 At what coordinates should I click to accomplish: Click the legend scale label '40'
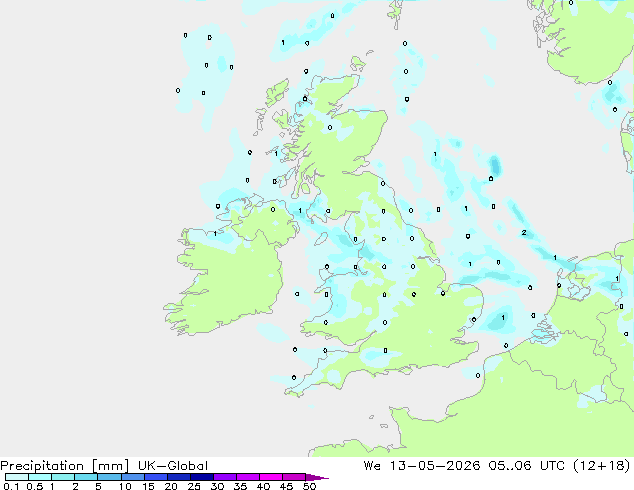coord(263,486)
